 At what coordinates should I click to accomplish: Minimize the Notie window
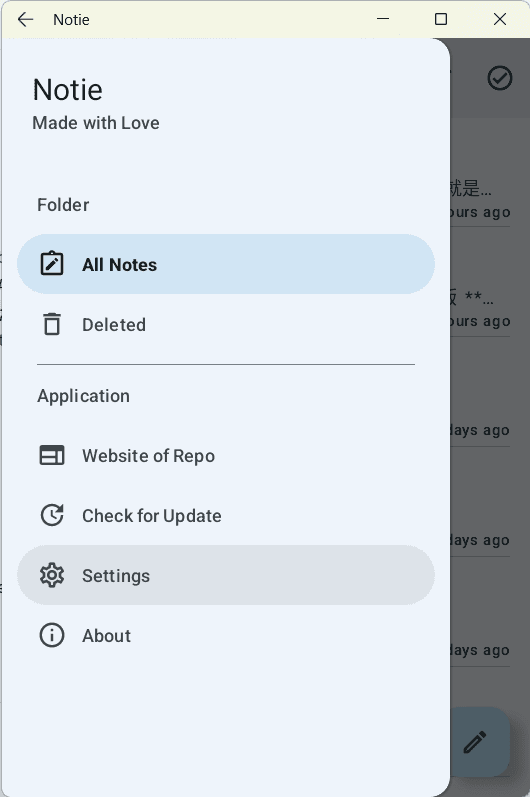(x=383, y=19)
